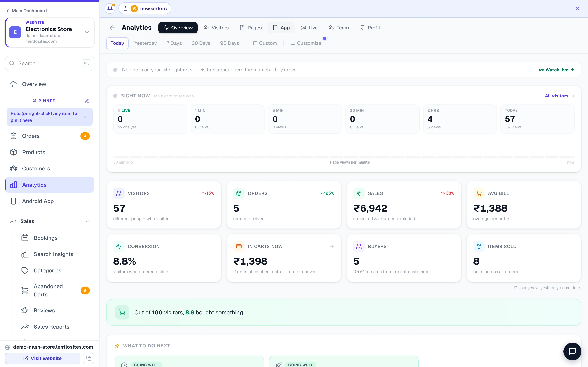Select the Yesterday time range
This screenshot has height=367, width=588.
click(145, 43)
